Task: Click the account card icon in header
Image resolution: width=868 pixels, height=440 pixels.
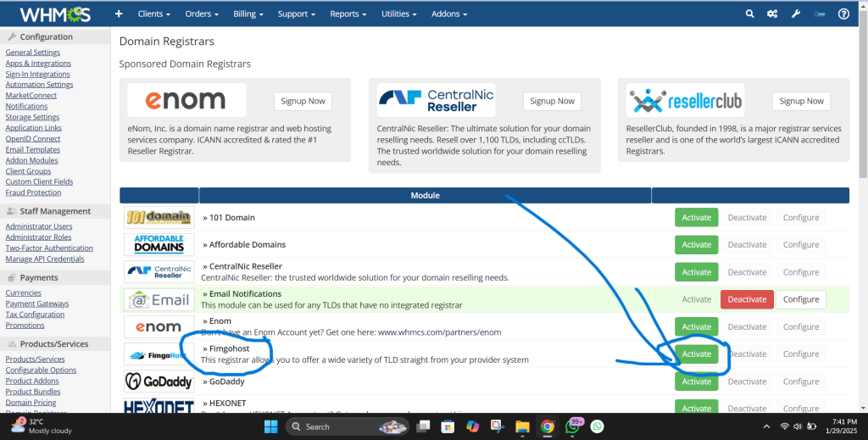Action: point(820,14)
